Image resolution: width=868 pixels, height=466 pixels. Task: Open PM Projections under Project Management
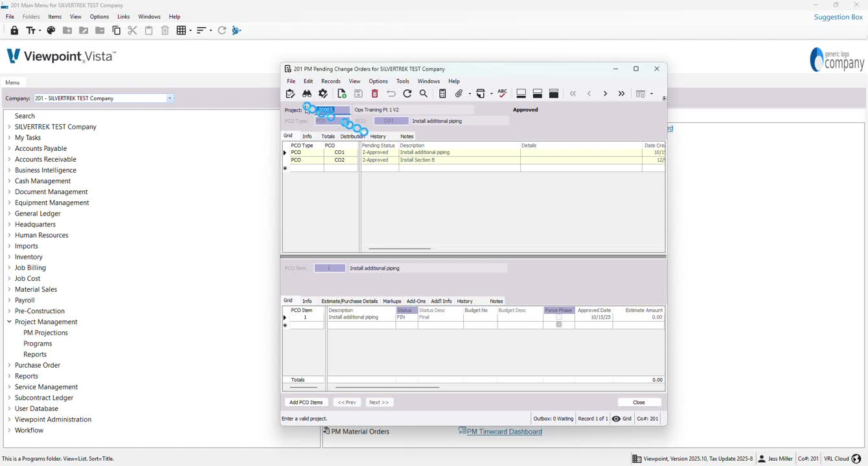pos(45,333)
